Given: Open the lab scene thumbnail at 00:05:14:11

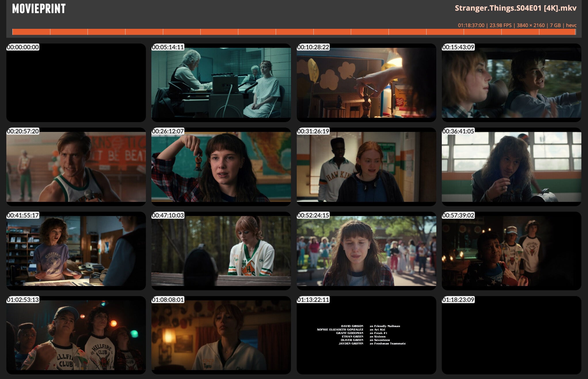Looking at the screenshot, I should click(x=221, y=83).
